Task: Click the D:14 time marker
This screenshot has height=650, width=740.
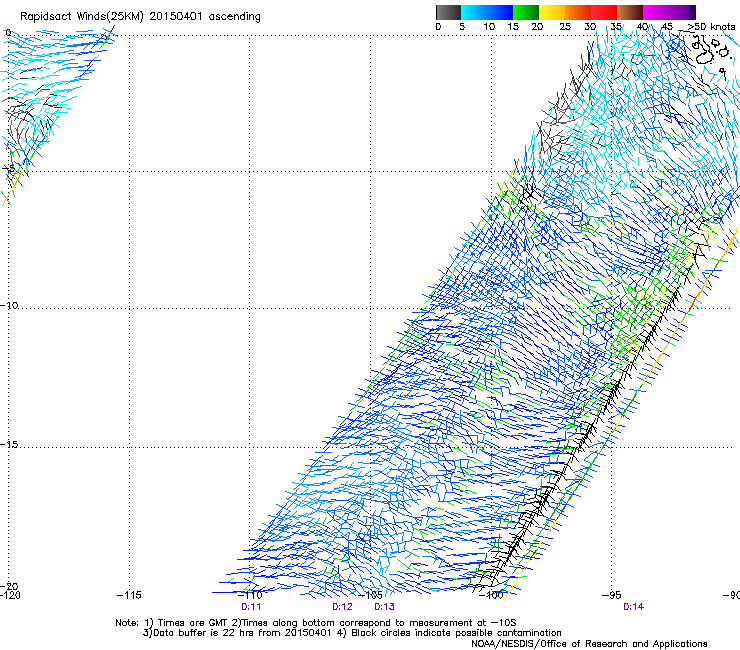Action: (633, 607)
